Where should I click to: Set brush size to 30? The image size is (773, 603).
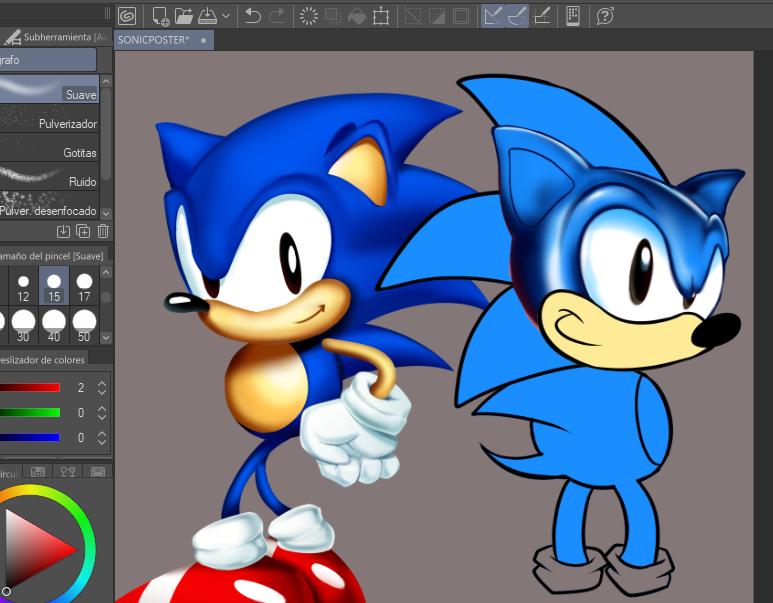pyautogui.click(x=23, y=325)
